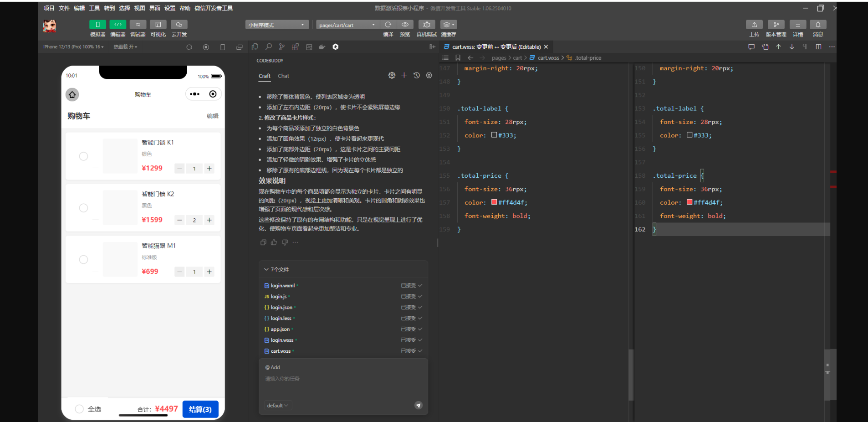Expand 已接受 status for cart.wxss
Screen dimensions: 868x422
[x=411, y=351]
